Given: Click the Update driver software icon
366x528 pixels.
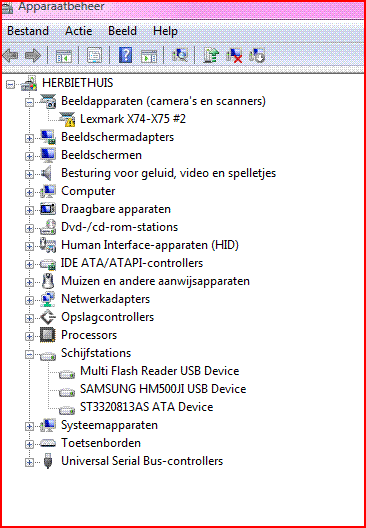Looking at the screenshot, I should (211, 55).
